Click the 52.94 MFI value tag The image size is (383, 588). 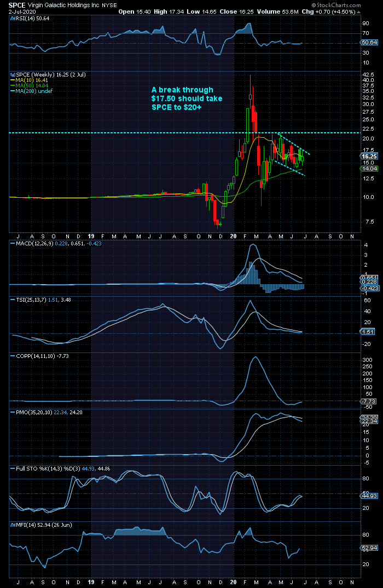[369, 548]
